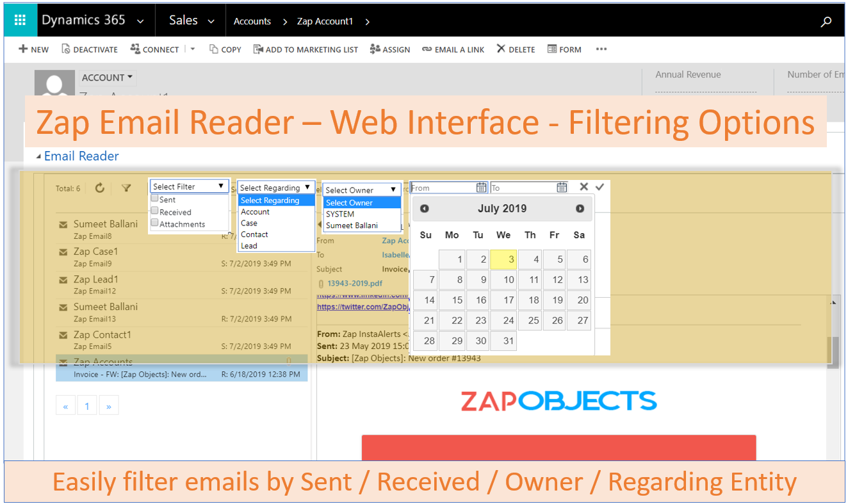Expand the chevron after Zap Account1

(367, 21)
